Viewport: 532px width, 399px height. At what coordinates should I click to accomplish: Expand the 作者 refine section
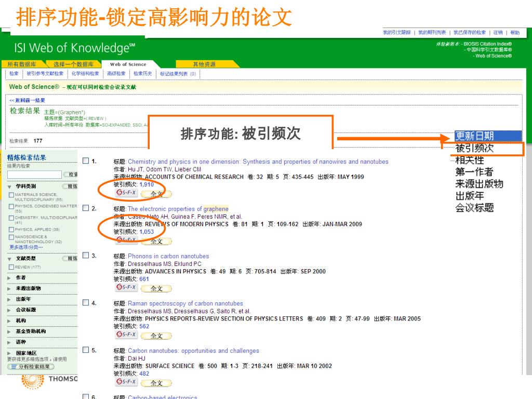(x=9, y=278)
